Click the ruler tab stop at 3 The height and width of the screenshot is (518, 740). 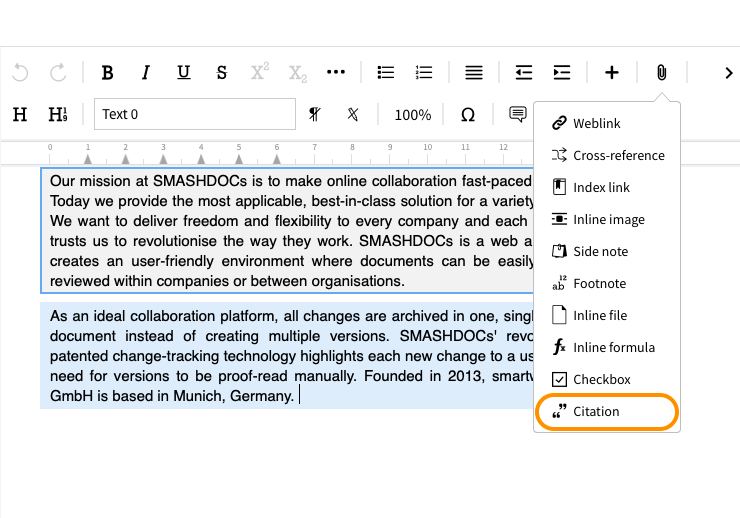tap(163, 159)
